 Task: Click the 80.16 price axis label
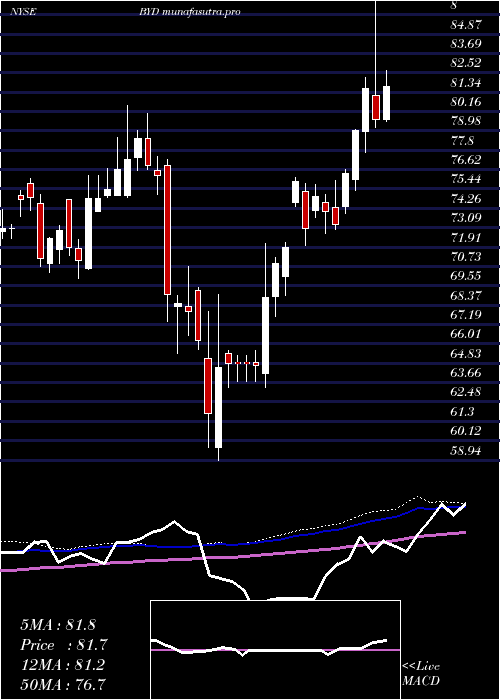466,102
